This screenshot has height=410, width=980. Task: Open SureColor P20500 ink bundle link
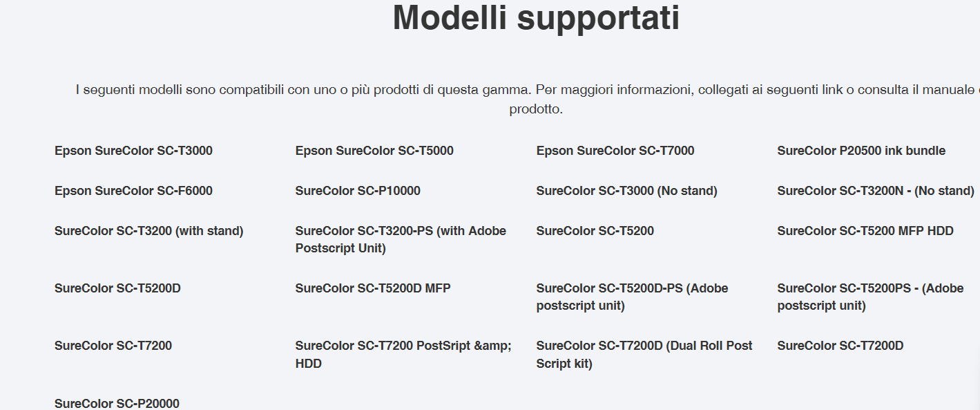click(861, 151)
